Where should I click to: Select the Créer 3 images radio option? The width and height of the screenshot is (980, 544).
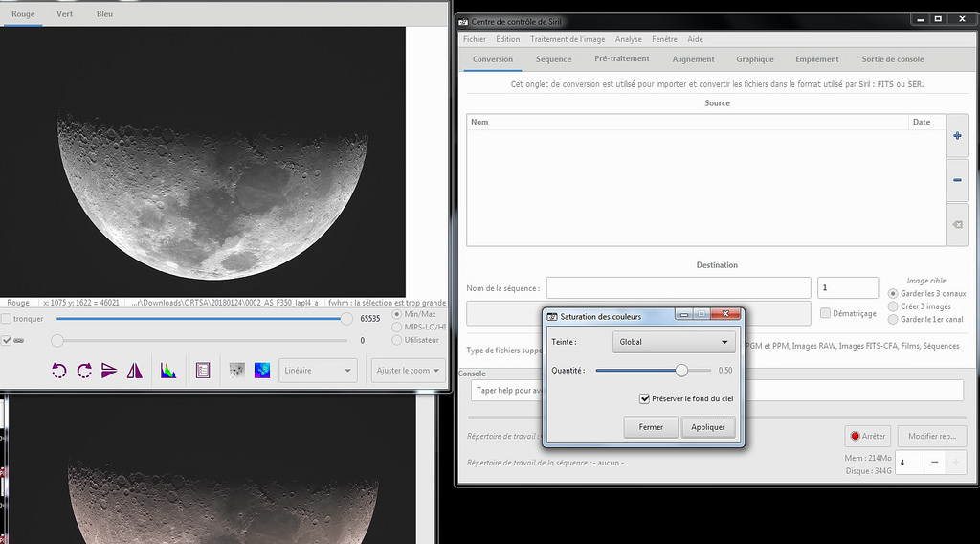pyautogui.click(x=894, y=306)
